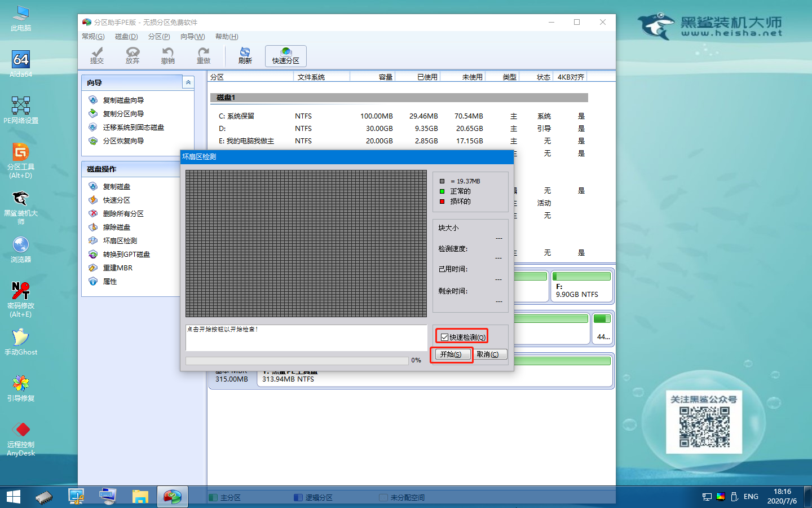Click the 4KB对齐 column header
Viewport: 812px width, 508px height.
tap(571, 77)
